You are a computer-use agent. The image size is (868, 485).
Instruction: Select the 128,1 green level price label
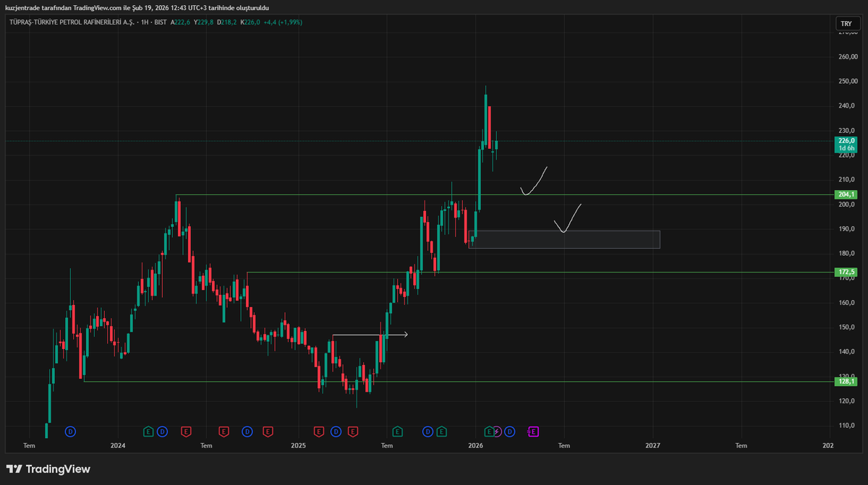[846, 382]
